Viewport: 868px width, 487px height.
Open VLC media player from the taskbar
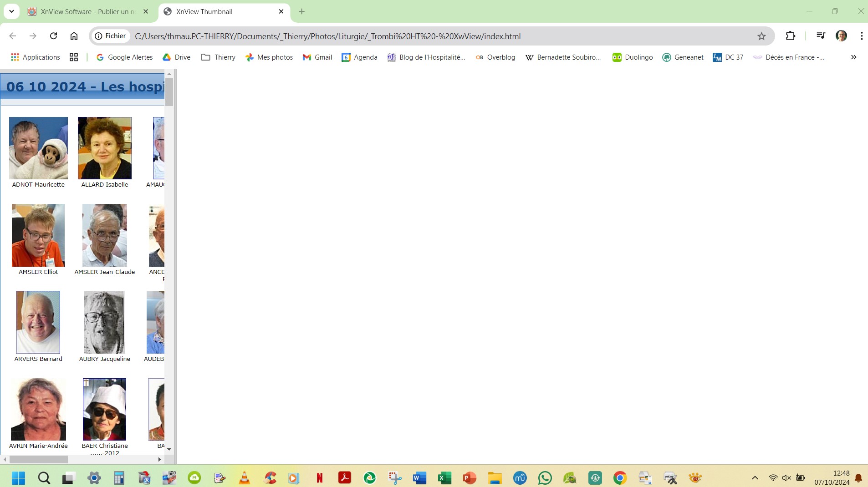point(245,478)
